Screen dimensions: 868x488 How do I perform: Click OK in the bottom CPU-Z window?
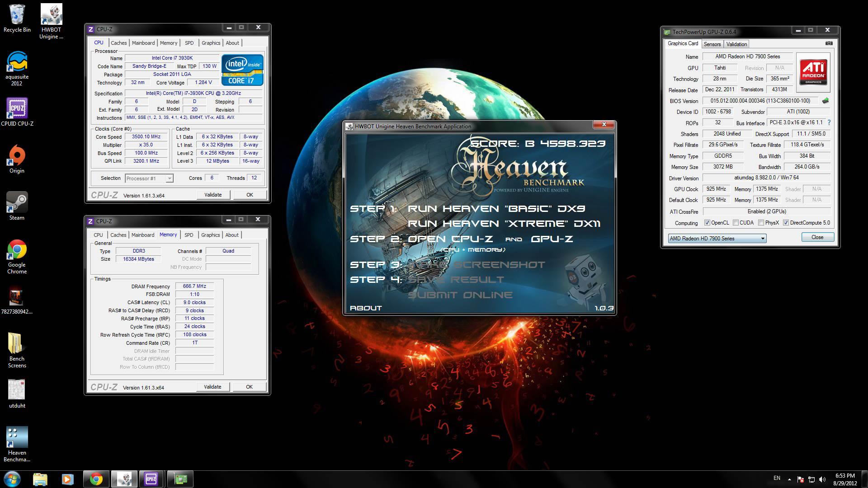coord(249,387)
